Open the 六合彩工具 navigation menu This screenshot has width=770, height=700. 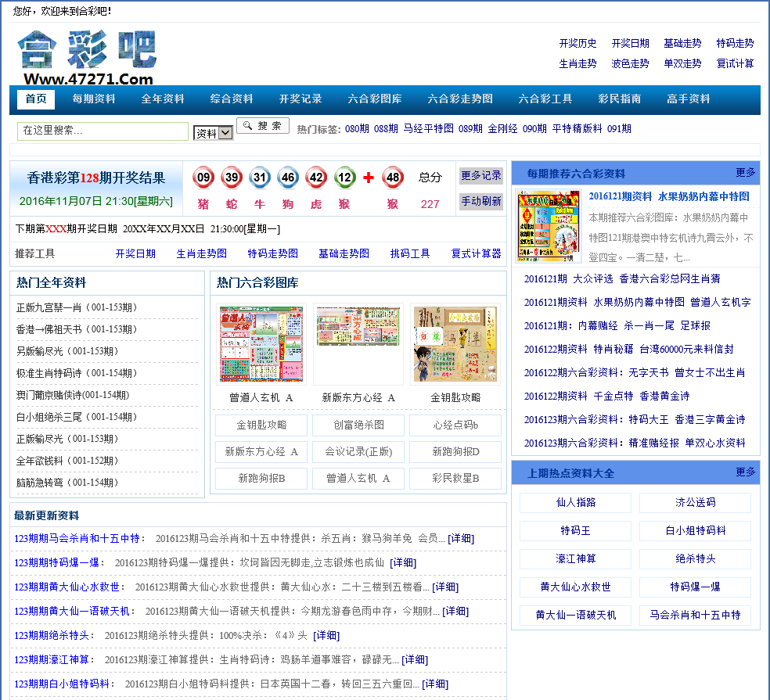click(545, 99)
